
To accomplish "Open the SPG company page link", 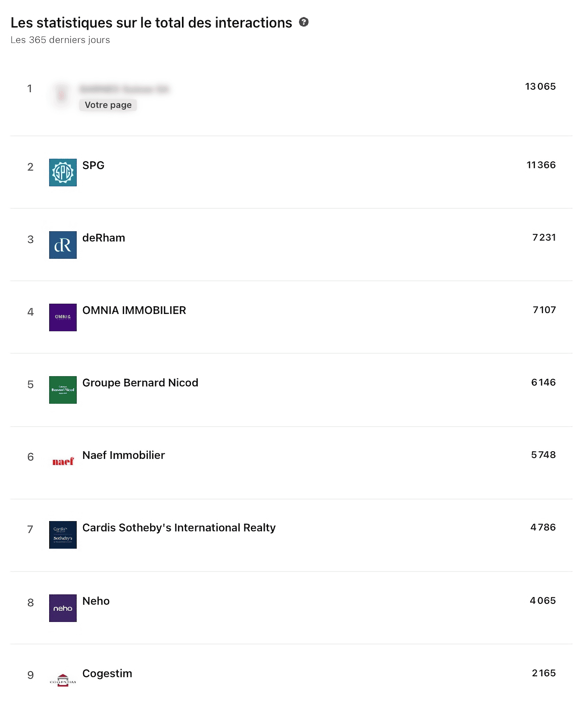I will pyautogui.click(x=94, y=165).
